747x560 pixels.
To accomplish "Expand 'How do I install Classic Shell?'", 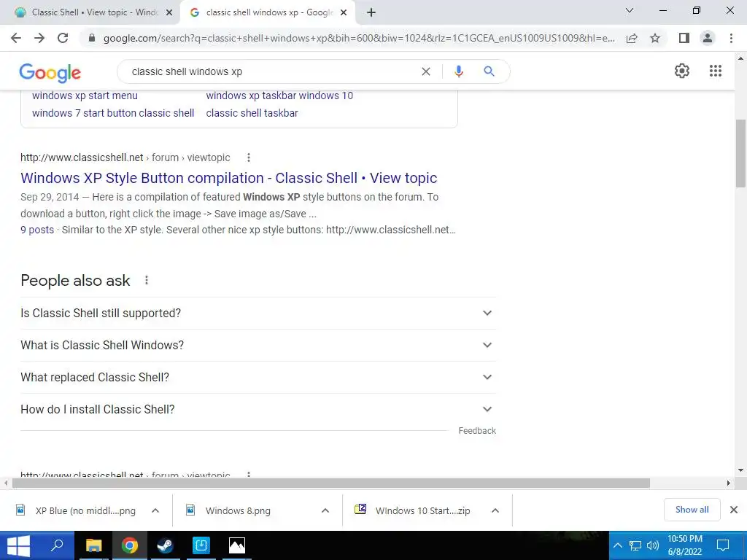I will (x=258, y=410).
